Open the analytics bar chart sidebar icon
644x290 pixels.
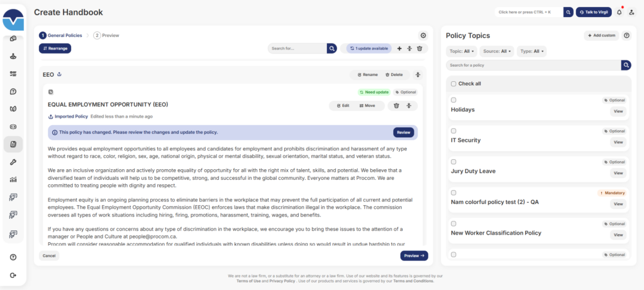pyautogui.click(x=13, y=180)
